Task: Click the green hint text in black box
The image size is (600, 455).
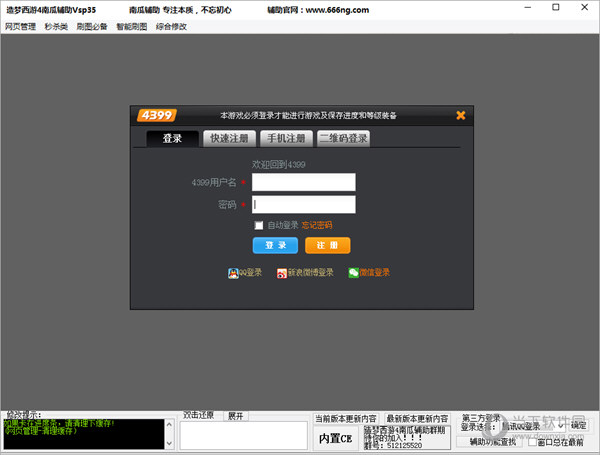Action: click(59, 427)
